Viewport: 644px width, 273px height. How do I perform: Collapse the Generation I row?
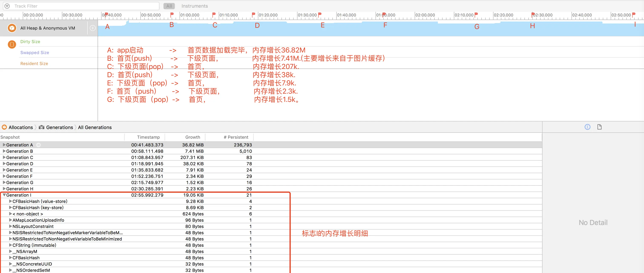coord(4,195)
